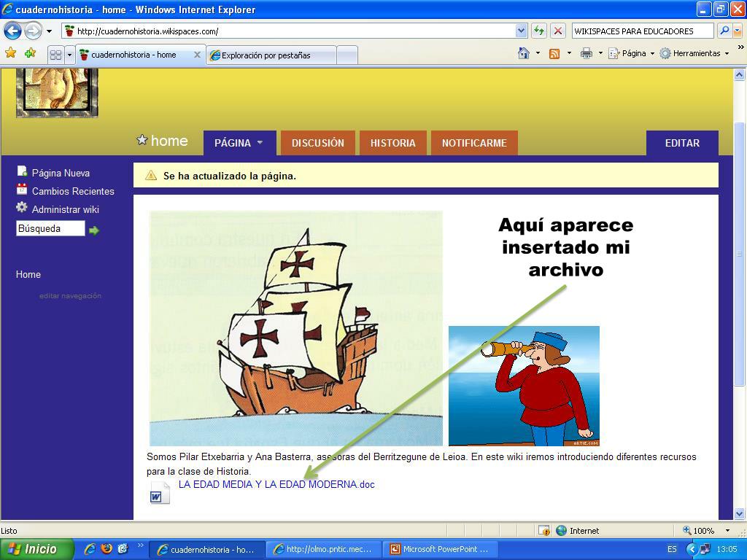Click the page scrollbar down arrow

point(740,514)
